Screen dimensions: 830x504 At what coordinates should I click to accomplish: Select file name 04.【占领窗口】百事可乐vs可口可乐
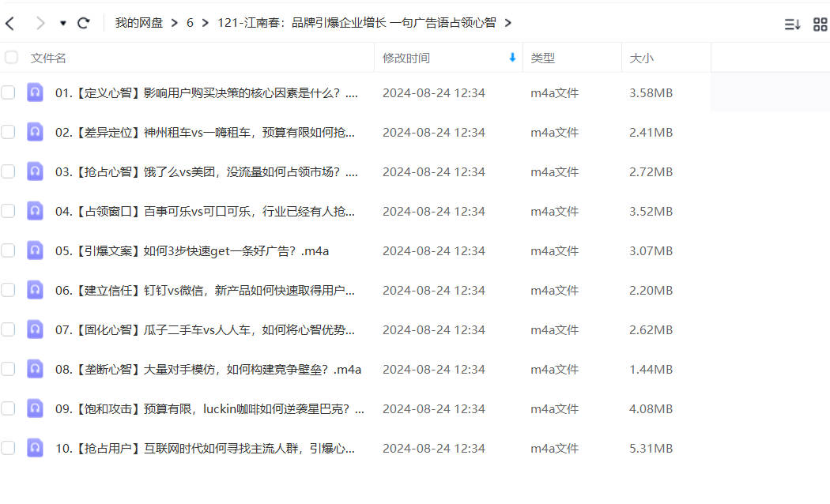pos(205,212)
